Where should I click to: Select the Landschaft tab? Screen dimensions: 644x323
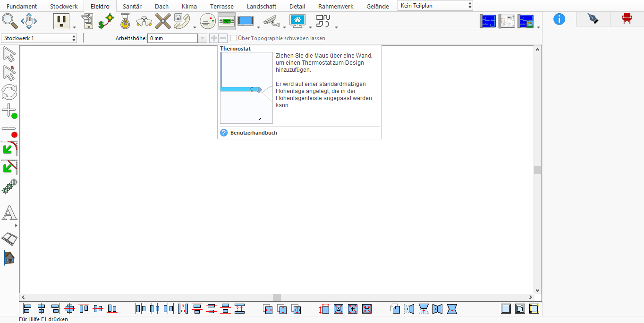262,7
